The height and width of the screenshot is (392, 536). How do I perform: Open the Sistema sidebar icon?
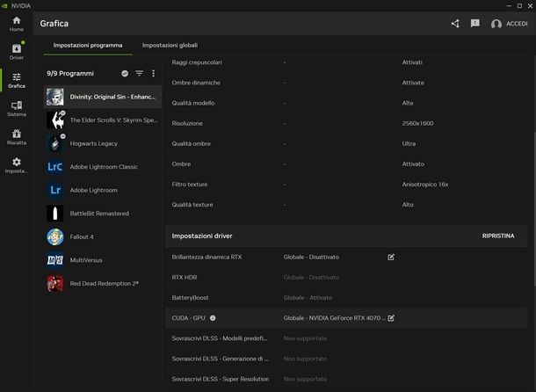17,108
